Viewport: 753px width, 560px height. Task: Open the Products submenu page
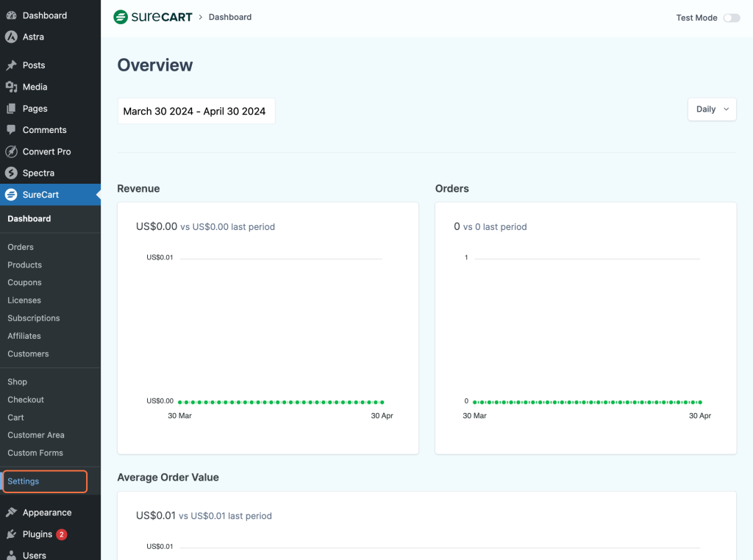[24, 265]
